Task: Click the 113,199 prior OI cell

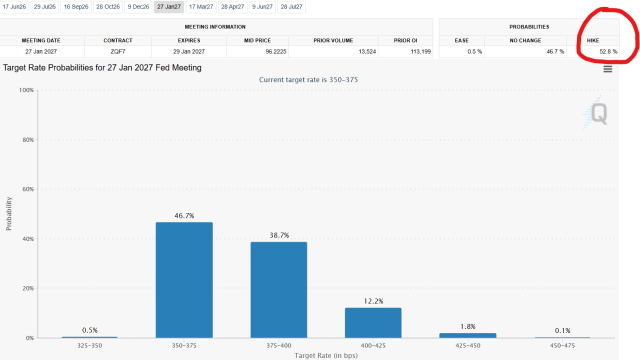Action: pos(405,52)
